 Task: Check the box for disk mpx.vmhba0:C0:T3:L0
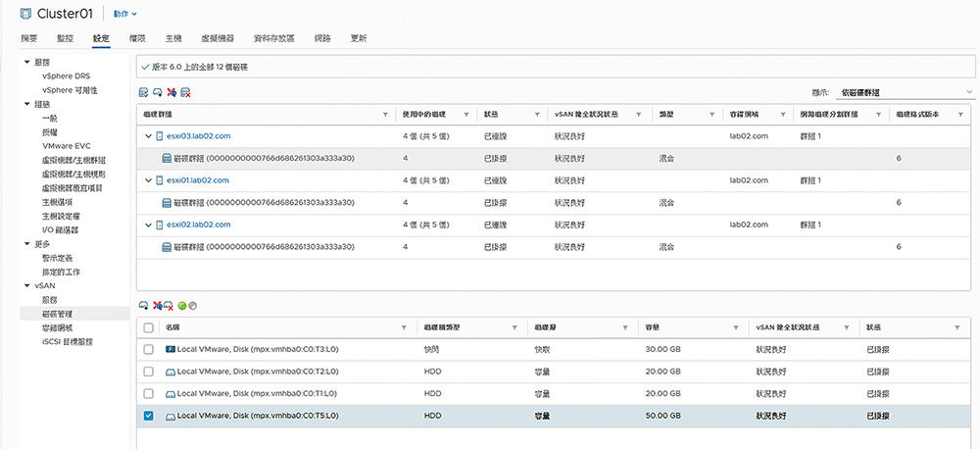tap(148, 349)
